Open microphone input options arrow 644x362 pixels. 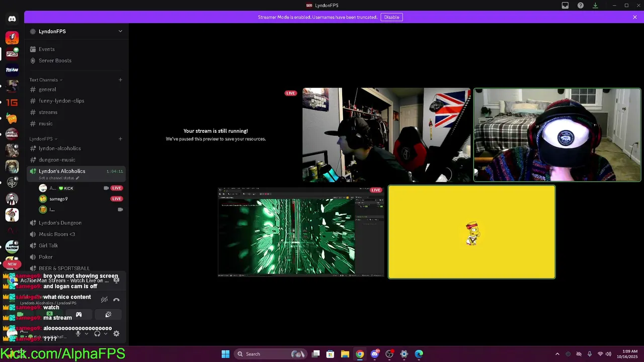[86, 333]
